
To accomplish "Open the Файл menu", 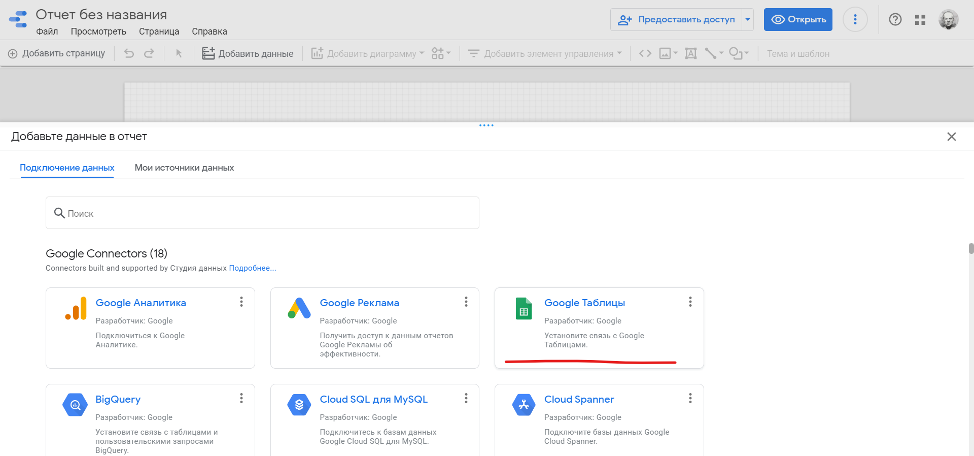I will [47, 31].
